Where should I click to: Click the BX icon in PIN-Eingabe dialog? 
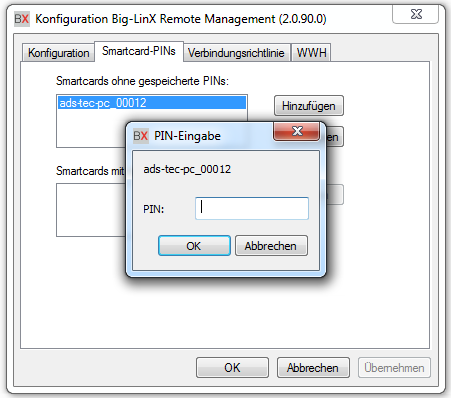pos(140,136)
